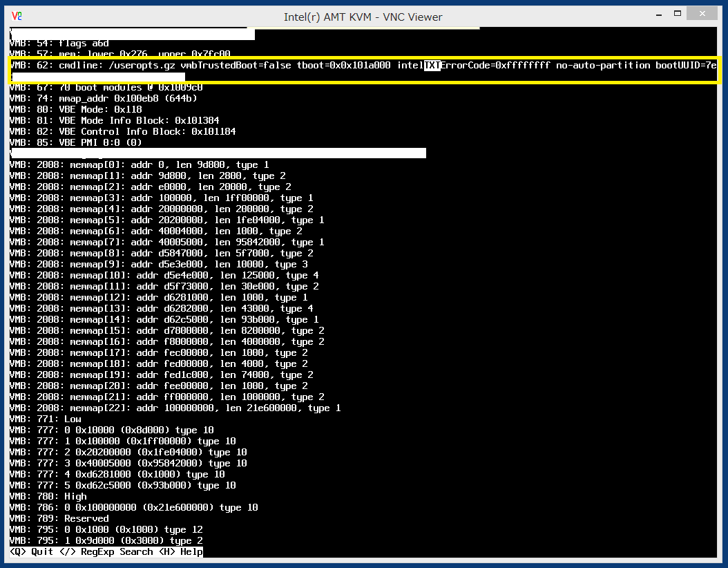Image resolution: width=728 pixels, height=568 pixels.
Task: Click the line 'VMB: 74: mmap_addr 0x100eb8 (644b)'
Action: (x=103, y=98)
